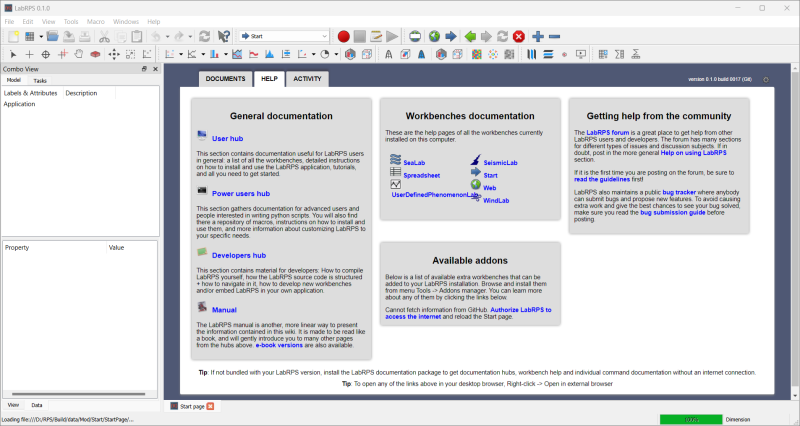This screenshot has width=800, height=426.
Task: Open the Power users hub link
Action: (241, 193)
